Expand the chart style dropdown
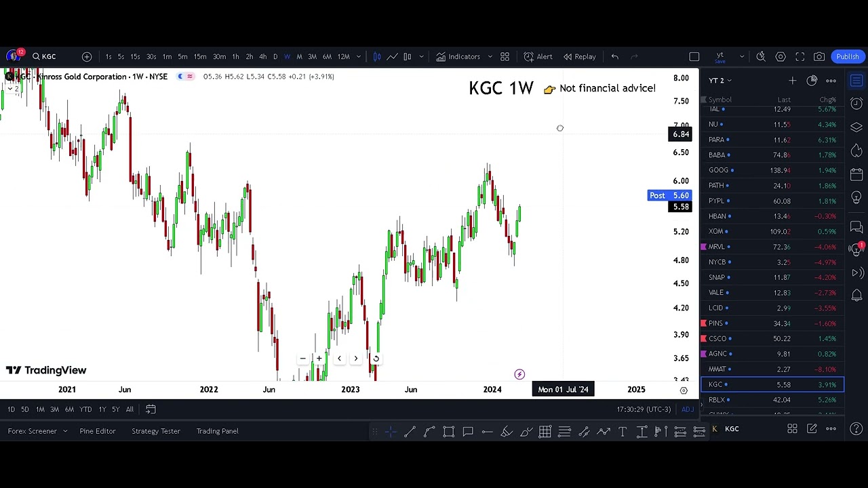The height and width of the screenshot is (488, 868). 421,56
